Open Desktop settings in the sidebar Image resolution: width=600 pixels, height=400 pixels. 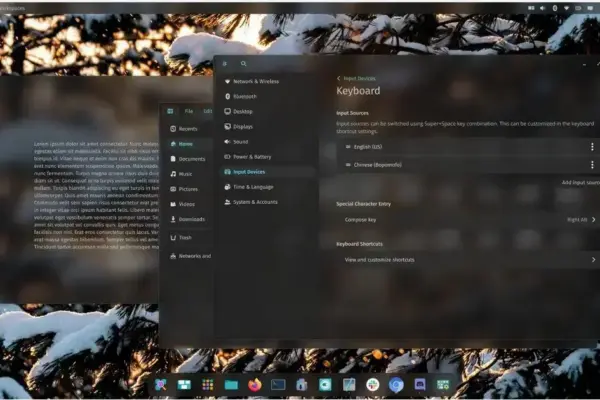pos(267,111)
